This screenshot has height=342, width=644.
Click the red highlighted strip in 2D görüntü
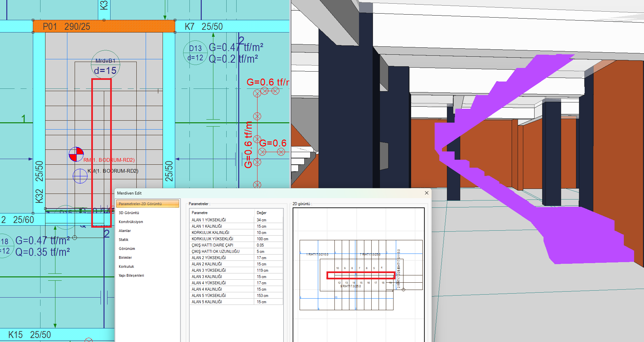(x=361, y=275)
